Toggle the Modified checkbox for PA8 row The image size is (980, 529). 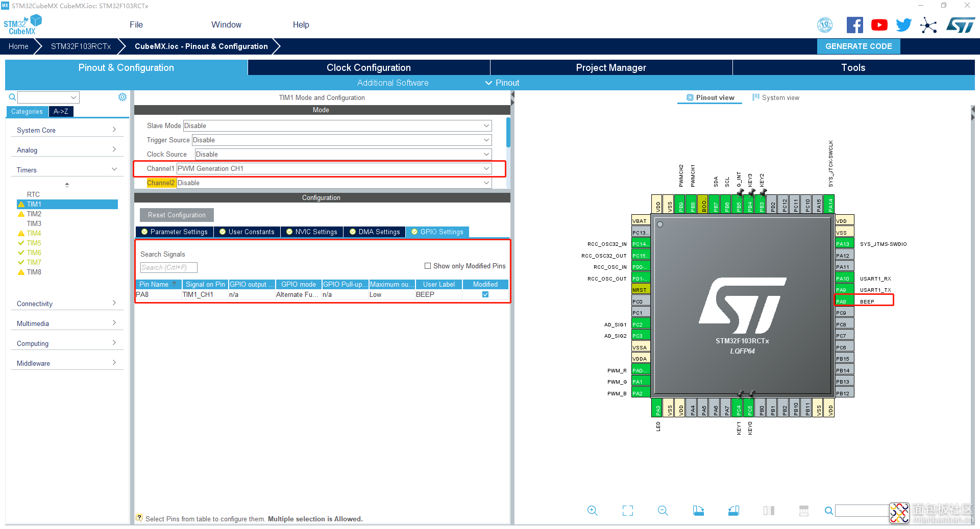pyautogui.click(x=485, y=294)
